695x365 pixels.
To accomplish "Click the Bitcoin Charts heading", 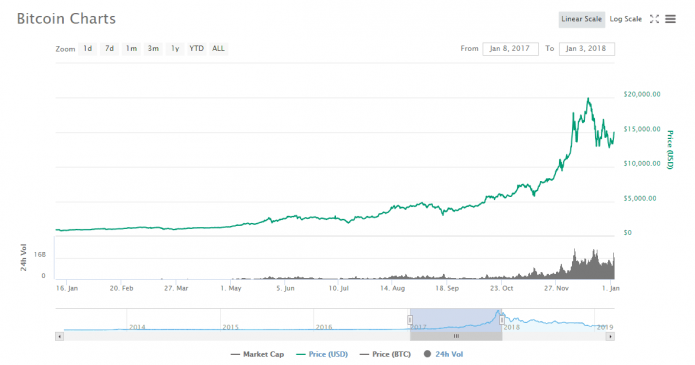I will pos(66,19).
